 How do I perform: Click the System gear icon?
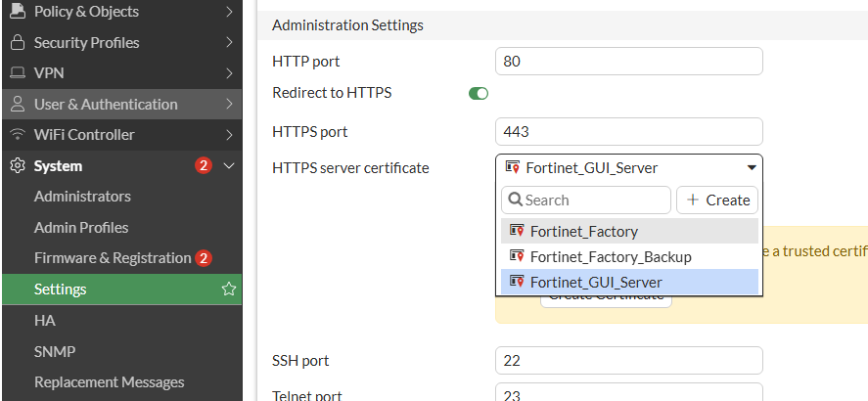click(x=19, y=166)
